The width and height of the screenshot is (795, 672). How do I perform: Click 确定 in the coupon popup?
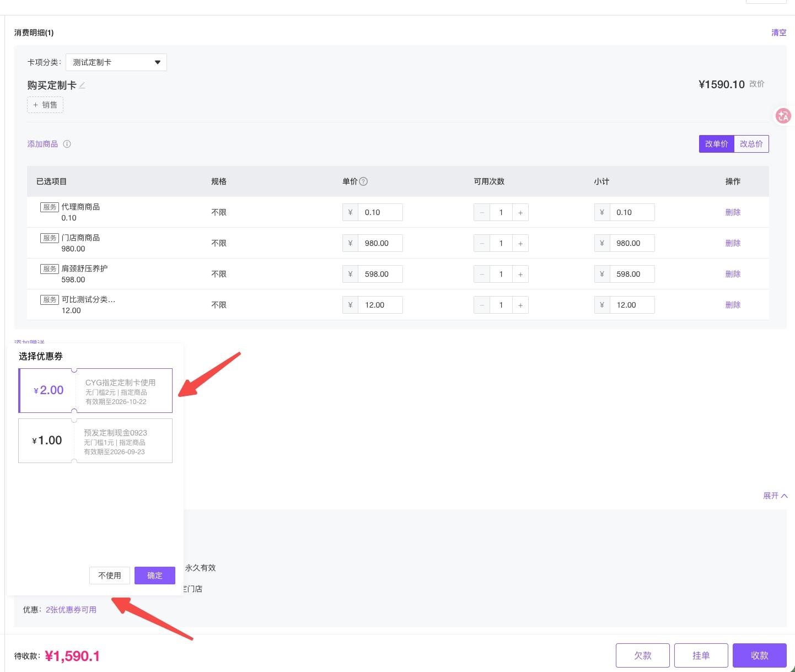coord(155,576)
